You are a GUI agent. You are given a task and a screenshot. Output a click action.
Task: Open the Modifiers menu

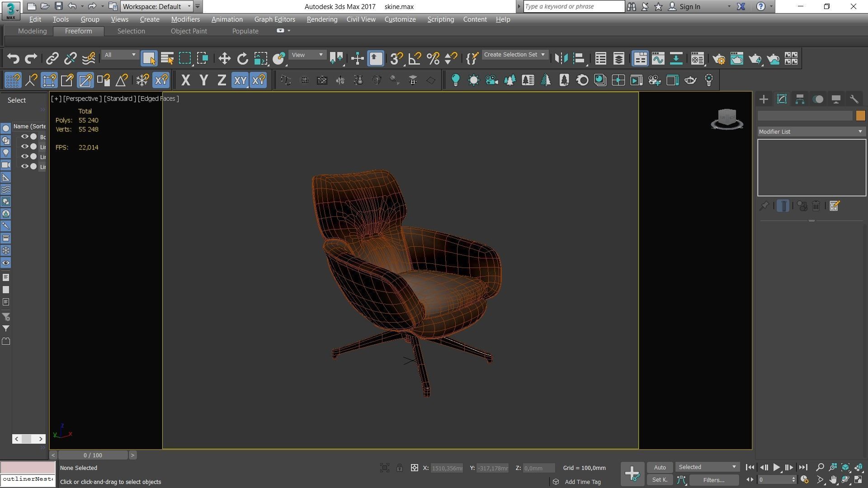(x=185, y=19)
